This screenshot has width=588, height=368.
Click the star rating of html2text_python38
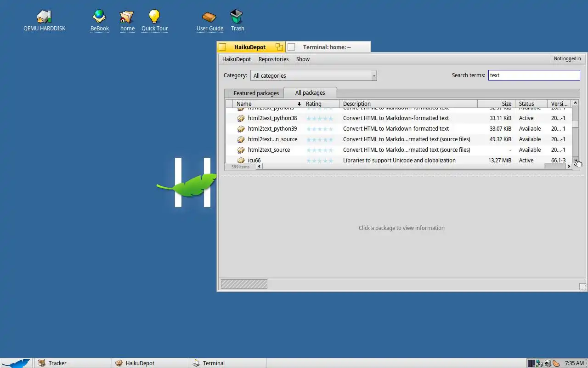coord(320,118)
